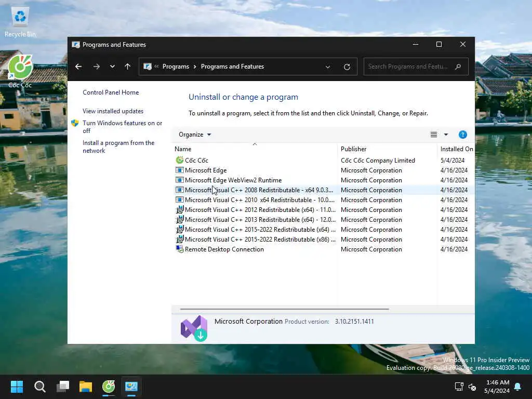532x399 pixels.
Task: Select the Microsoft Edge row icon
Action: click(179, 170)
